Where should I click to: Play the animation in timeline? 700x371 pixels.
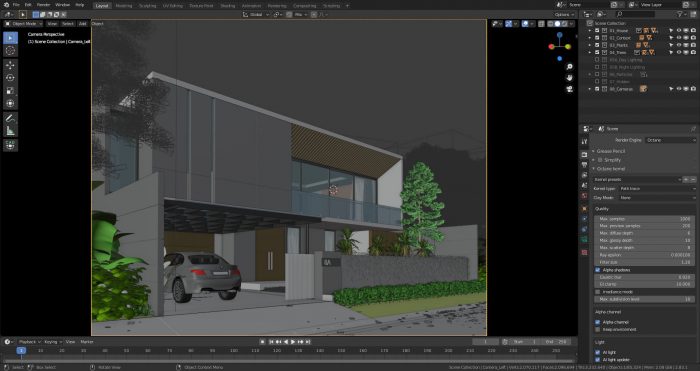[293, 342]
